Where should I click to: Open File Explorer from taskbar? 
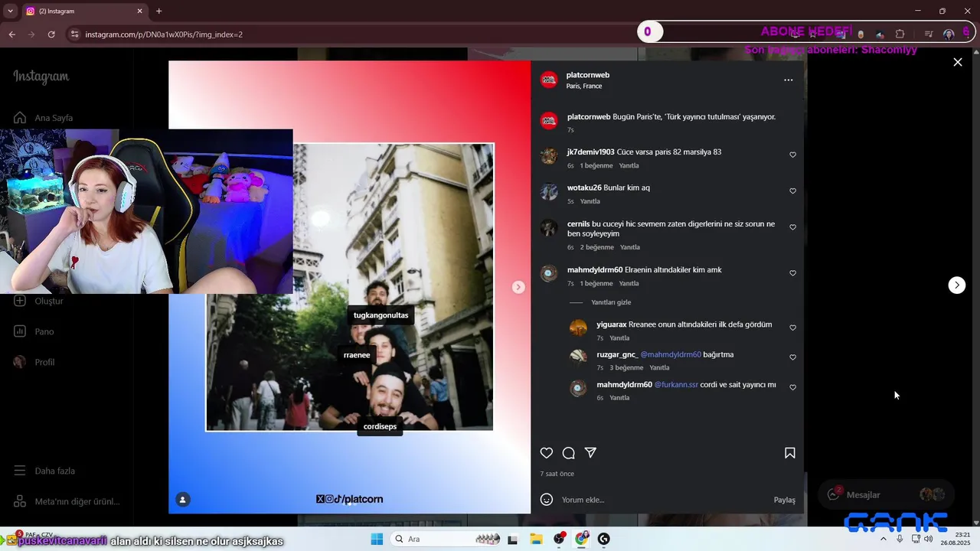(x=536, y=539)
